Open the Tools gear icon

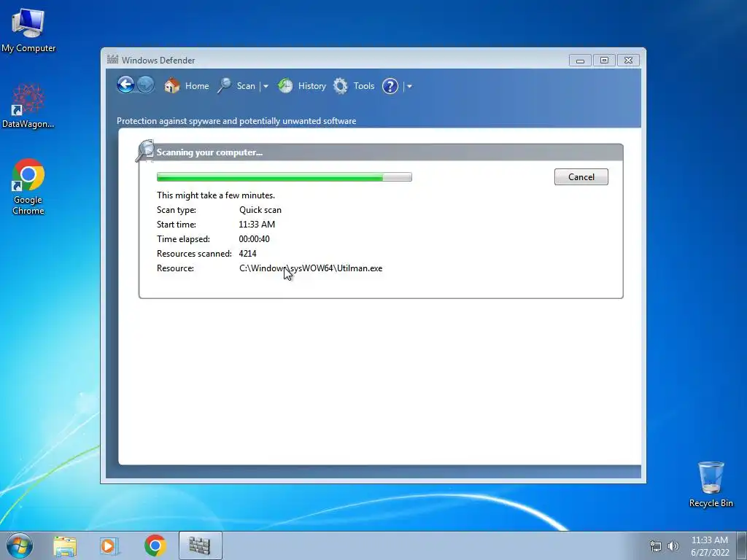(340, 86)
